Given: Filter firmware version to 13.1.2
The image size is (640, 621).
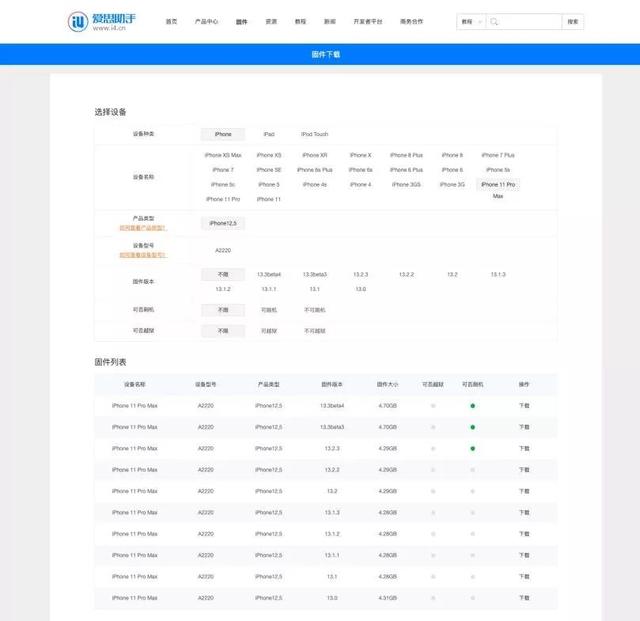Looking at the screenshot, I should click(223, 289).
